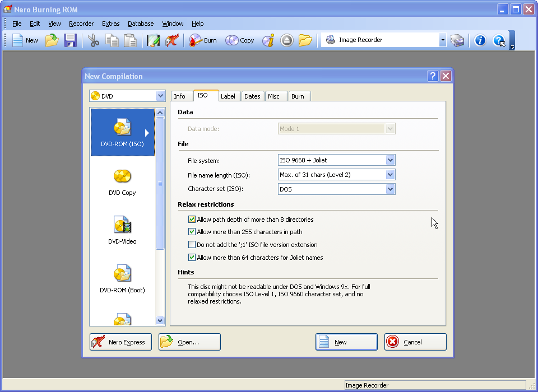Choose the DVD-Video compilation icon
The image size is (538, 392).
(x=122, y=231)
